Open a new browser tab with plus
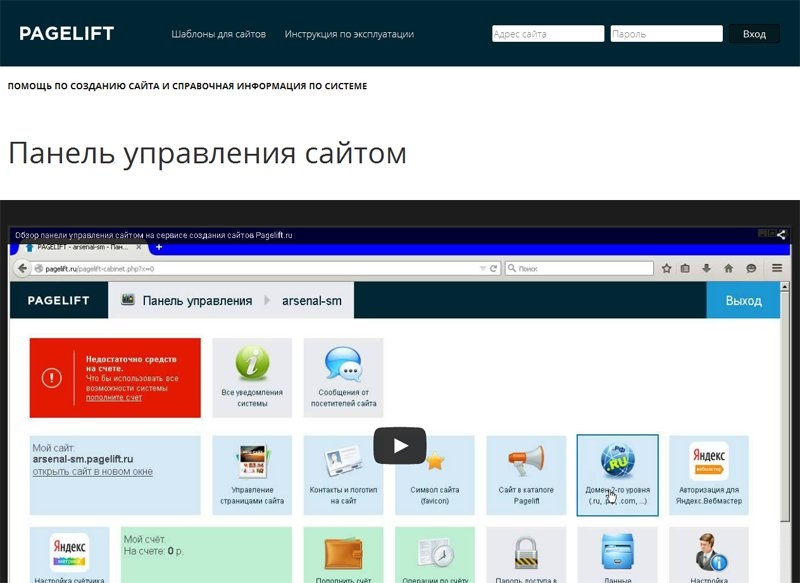The width and height of the screenshot is (800, 583). [x=159, y=247]
